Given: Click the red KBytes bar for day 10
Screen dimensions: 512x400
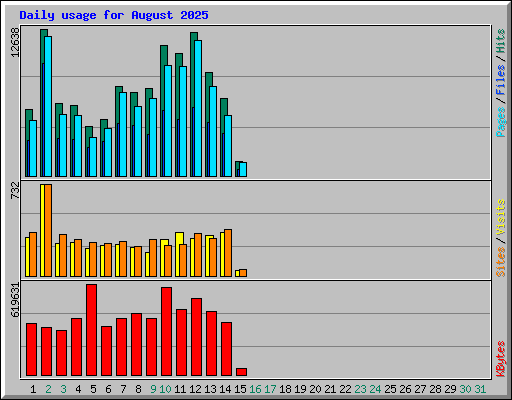Looking at the screenshot, I should 166,331.
